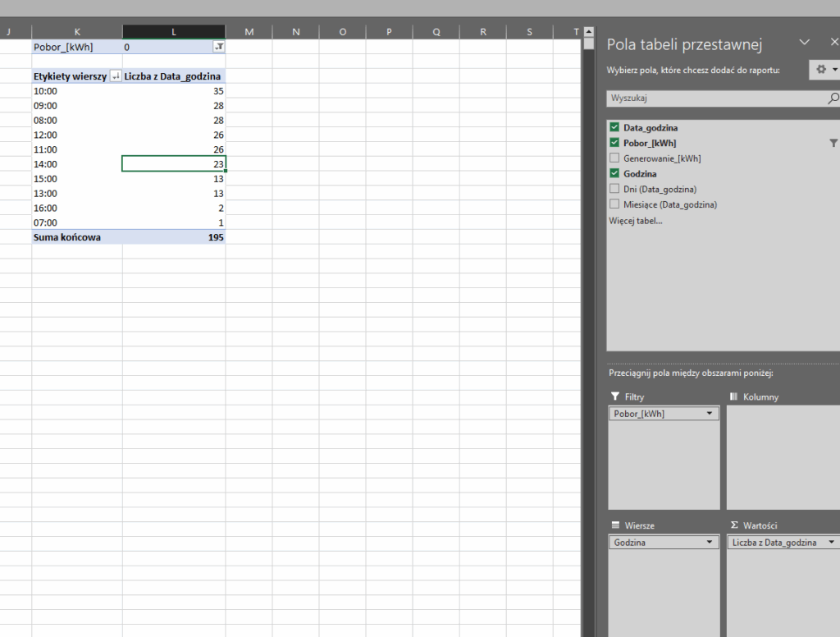
Task: Tick the Dni (Data_godzina) checkbox
Action: (x=614, y=189)
